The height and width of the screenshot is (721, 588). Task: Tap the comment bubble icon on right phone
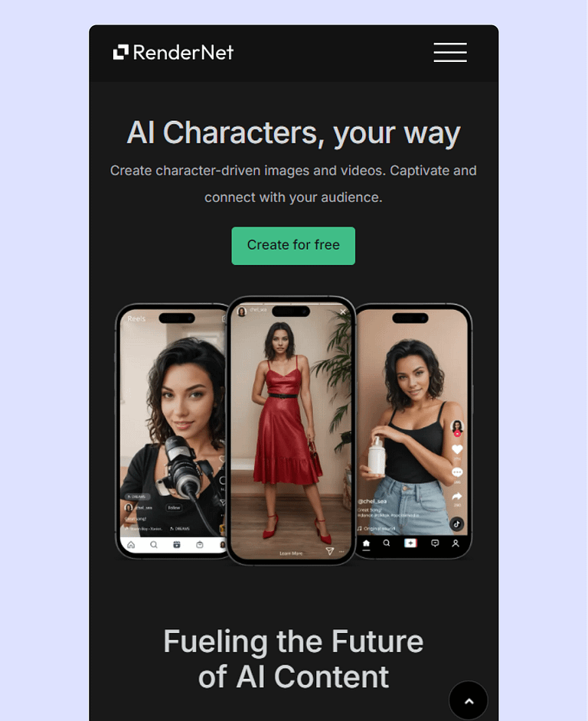(x=457, y=472)
